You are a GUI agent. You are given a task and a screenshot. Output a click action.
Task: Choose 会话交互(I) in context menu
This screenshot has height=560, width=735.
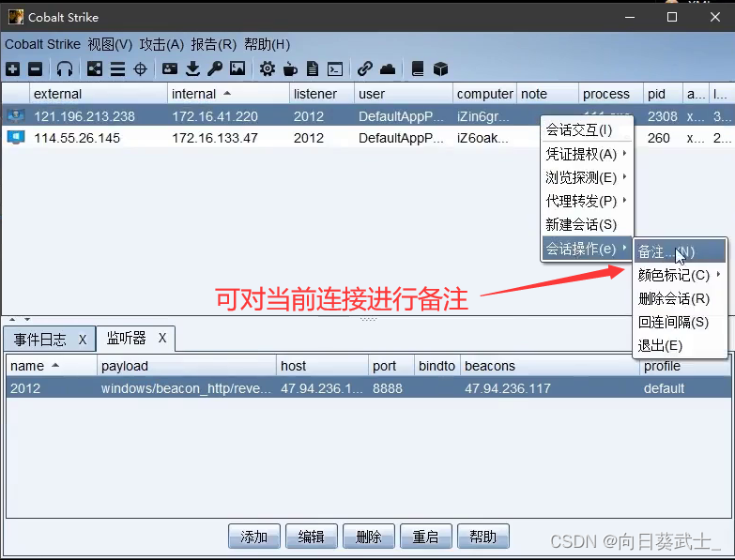point(587,129)
